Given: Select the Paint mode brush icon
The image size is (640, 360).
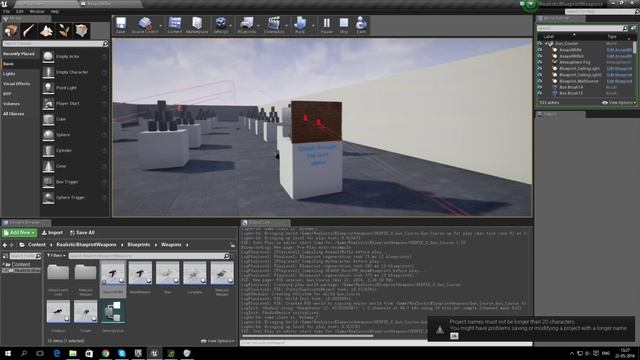Looking at the screenshot, I should click(x=29, y=31).
